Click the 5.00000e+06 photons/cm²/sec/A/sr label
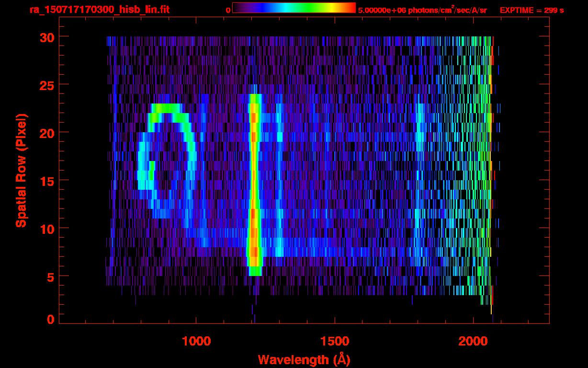The height and width of the screenshot is (368, 588). (422, 10)
